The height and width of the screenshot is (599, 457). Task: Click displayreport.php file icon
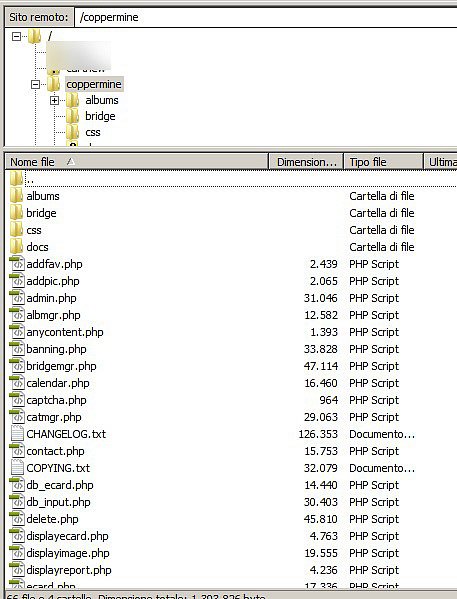(17, 570)
